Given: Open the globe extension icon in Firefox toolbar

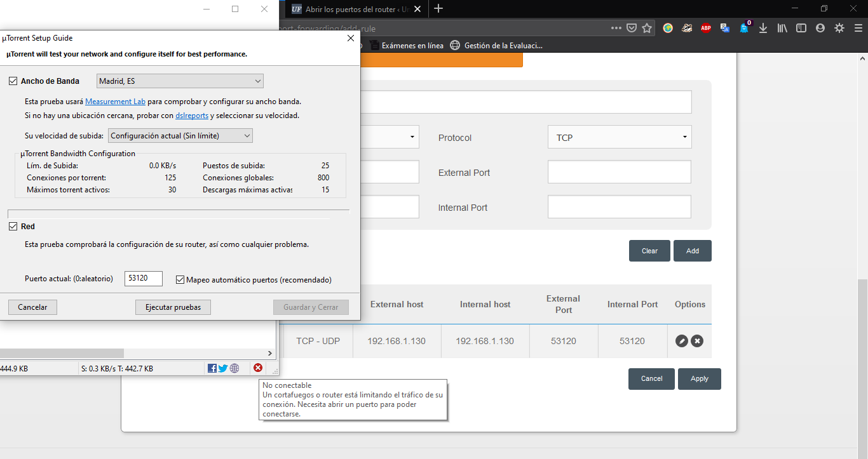Looking at the screenshot, I should [x=668, y=28].
